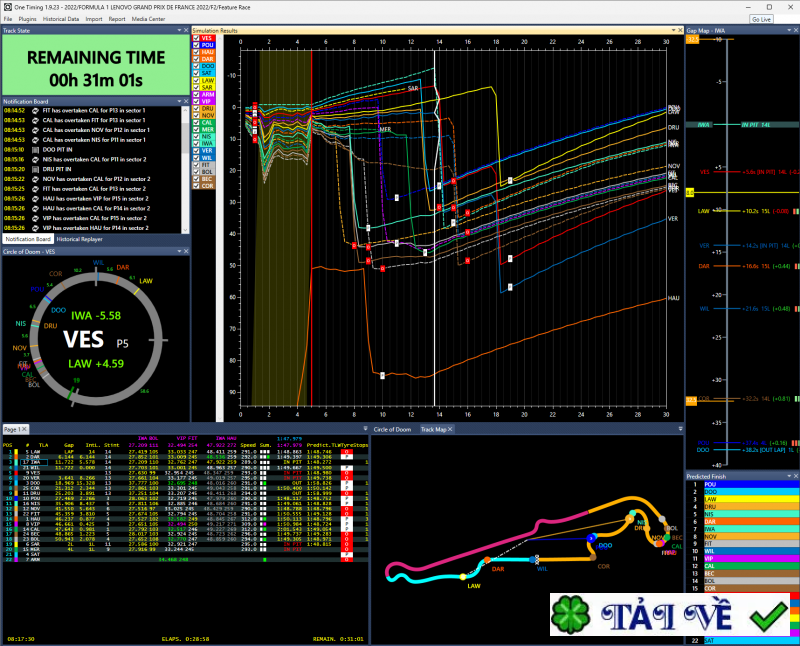Click the four-leaf clover icon in the banner
The width and height of the screenshot is (800, 646).
point(571,615)
